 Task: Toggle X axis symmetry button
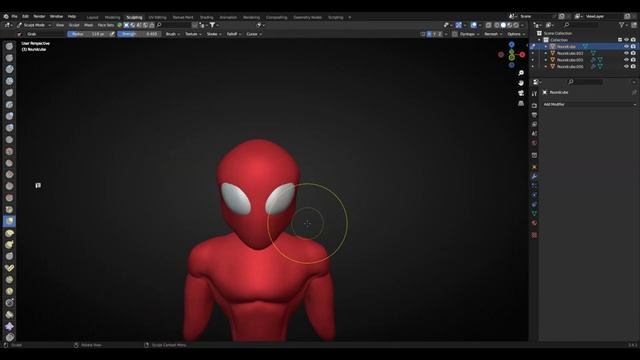coord(429,34)
